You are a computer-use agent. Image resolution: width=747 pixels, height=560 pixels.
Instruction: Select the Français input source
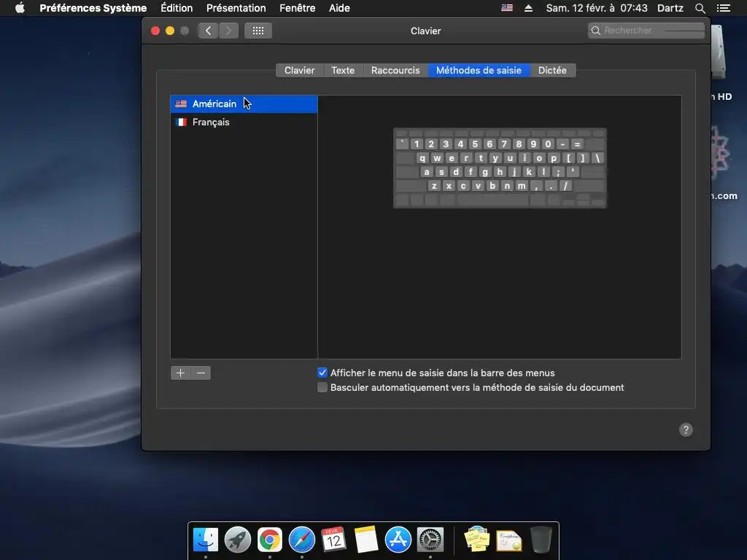pos(244,122)
